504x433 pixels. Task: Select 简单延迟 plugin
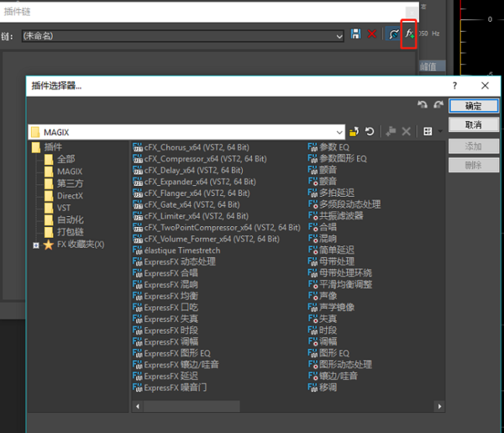pyautogui.click(x=331, y=251)
